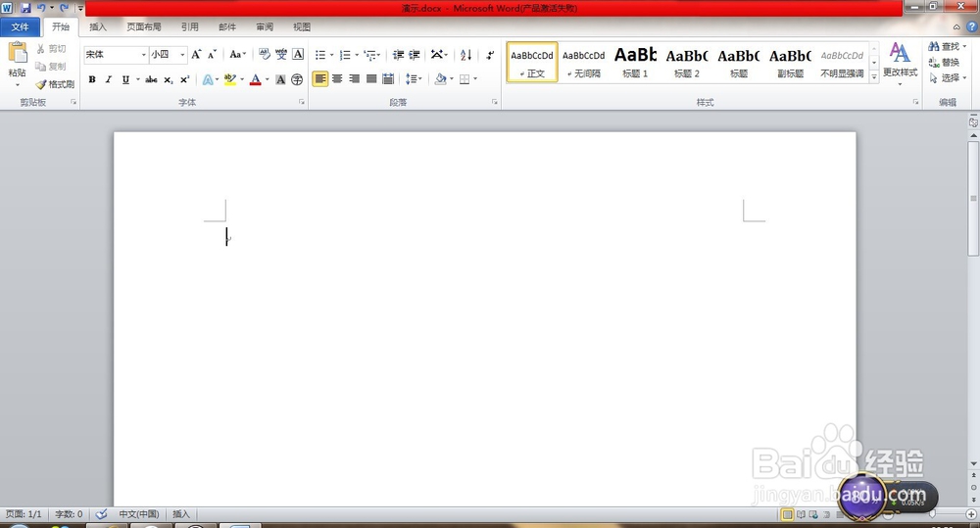Click the Character Border icon

298,54
